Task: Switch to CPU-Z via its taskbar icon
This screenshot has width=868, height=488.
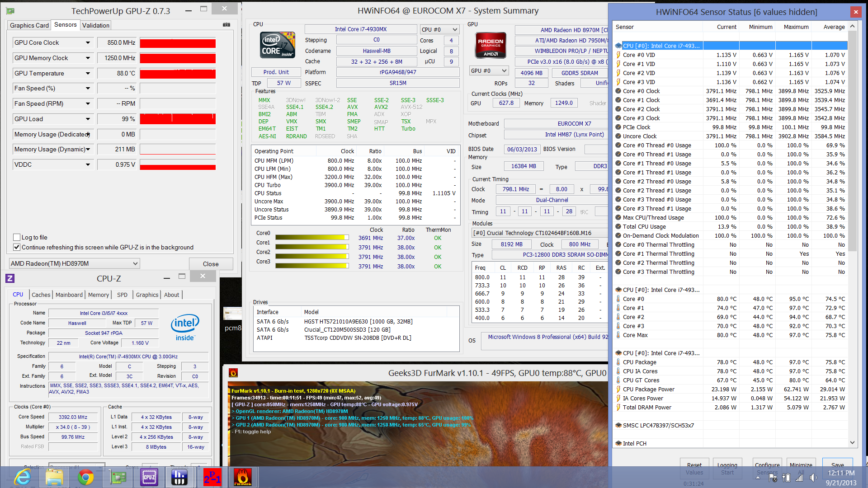Action: [x=149, y=477]
